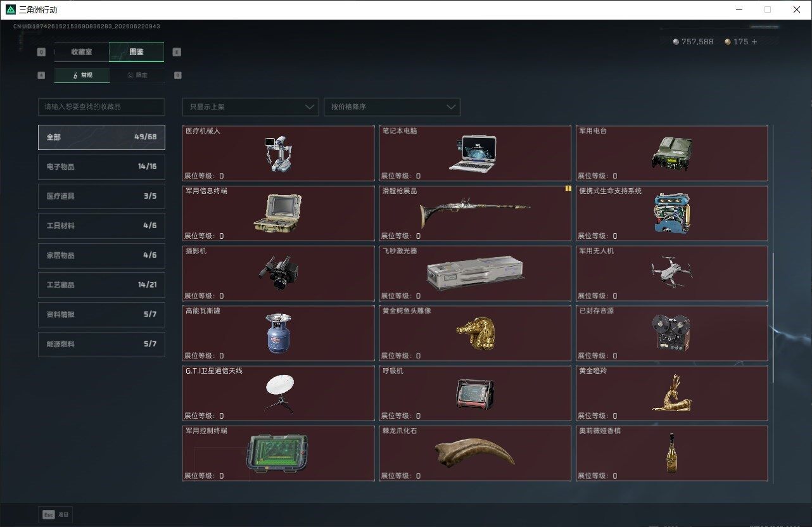This screenshot has width=812, height=527.
Task: Pick the 军用无人机 drone item
Action: point(672,274)
